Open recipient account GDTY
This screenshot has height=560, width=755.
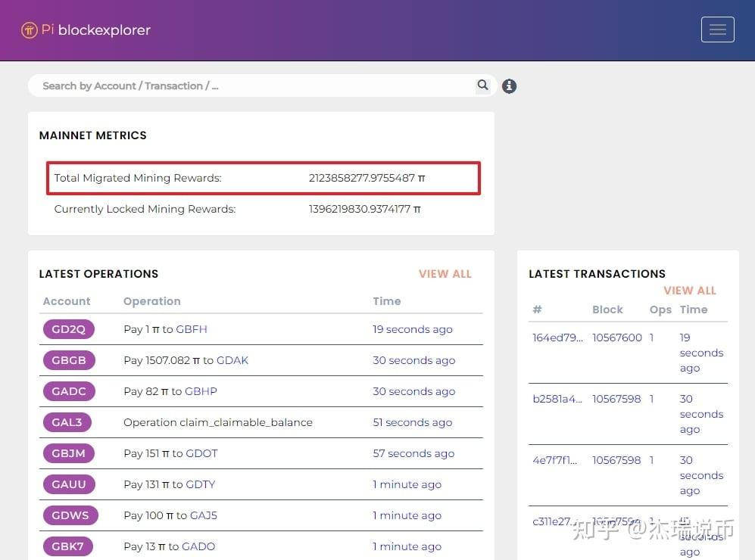[201, 484]
